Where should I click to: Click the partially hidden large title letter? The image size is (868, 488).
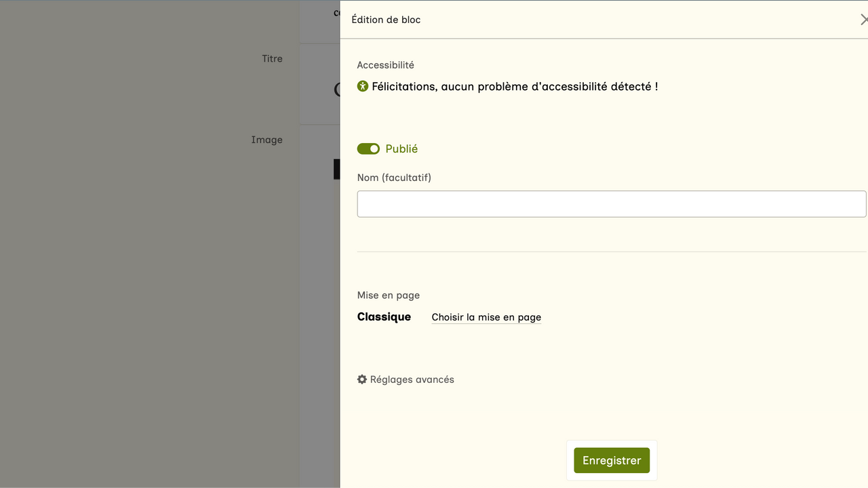[x=337, y=89]
